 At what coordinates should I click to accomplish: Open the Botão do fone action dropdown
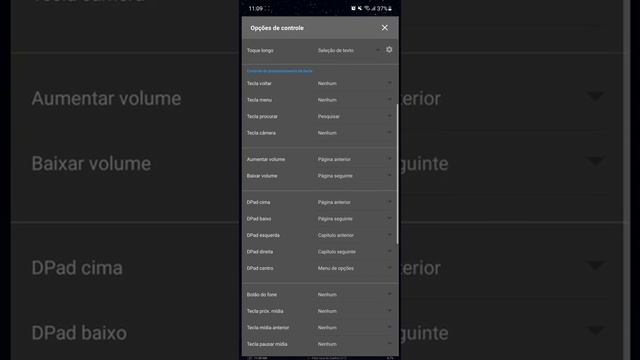pyautogui.click(x=354, y=294)
